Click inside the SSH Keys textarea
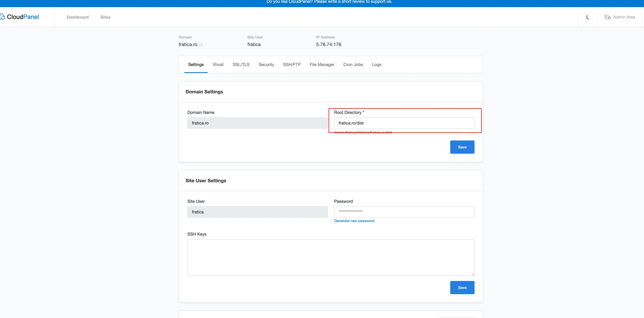644x318 pixels. point(331,257)
